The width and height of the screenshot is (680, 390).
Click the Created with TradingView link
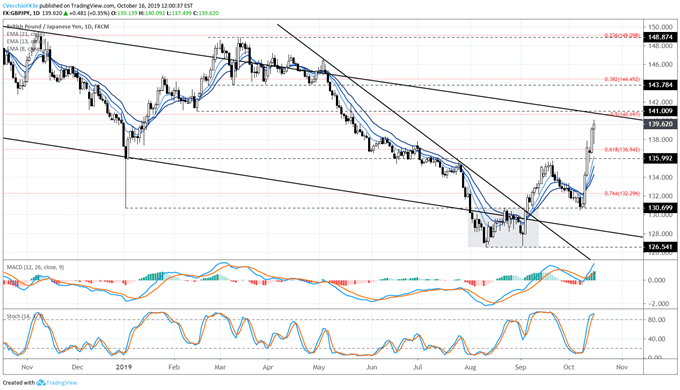[x=40, y=383]
